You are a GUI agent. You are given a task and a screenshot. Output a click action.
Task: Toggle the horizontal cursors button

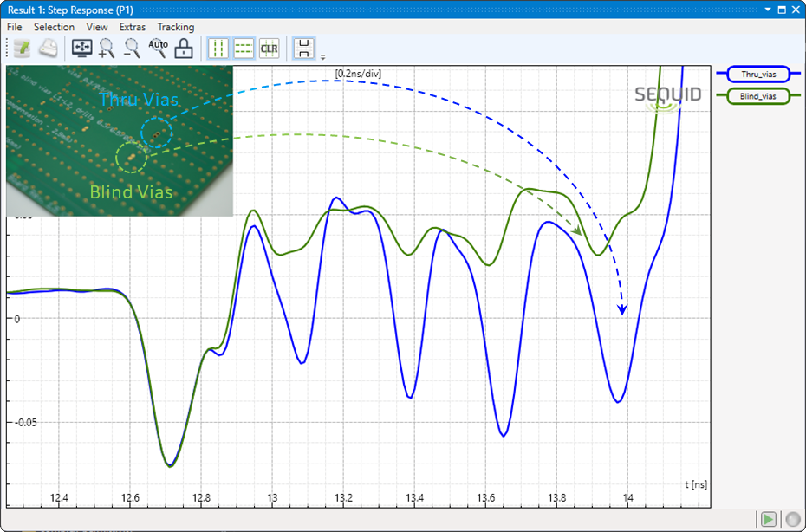tap(244, 49)
